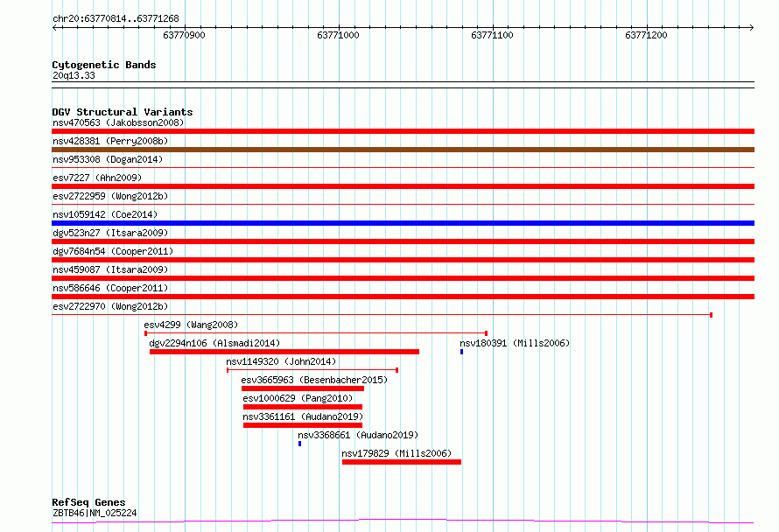Open the nsv179829 (Mills2006) label
This screenshot has height=532, width=779.
point(397,453)
